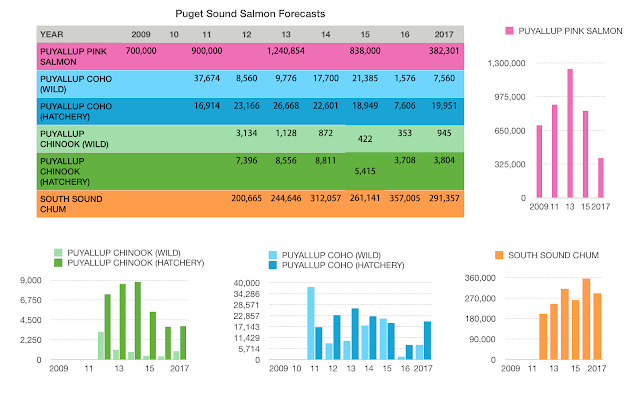This screenshot has height=393, width=640.
Task: Select the chum 312,057 cell
Action: point(326,198)
